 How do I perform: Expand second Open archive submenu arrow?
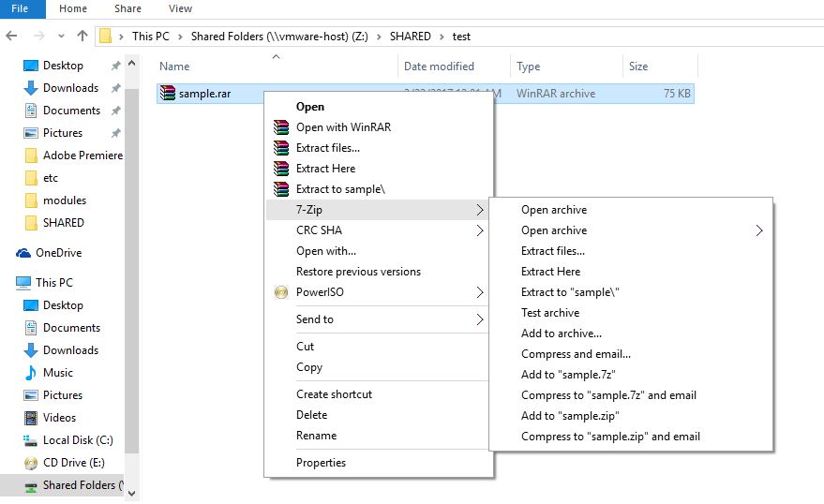coord(759,230)
